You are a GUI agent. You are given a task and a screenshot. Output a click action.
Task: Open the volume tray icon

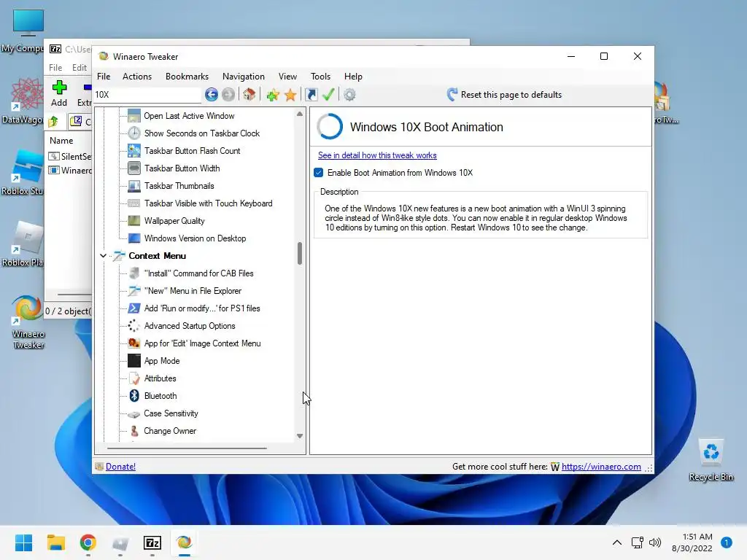click(x=656, y=542)
